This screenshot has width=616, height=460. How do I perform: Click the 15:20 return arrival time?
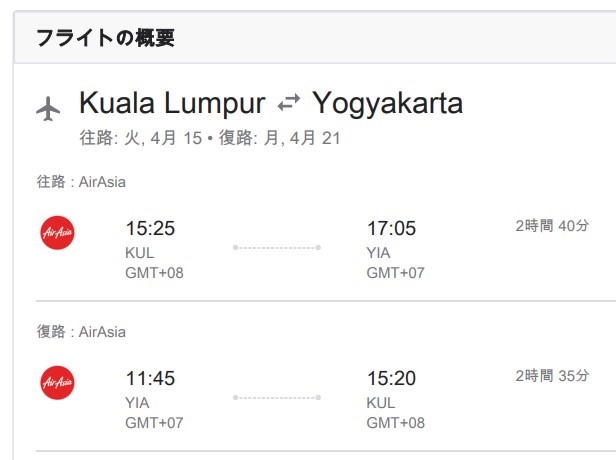click(x=392, y=379)
